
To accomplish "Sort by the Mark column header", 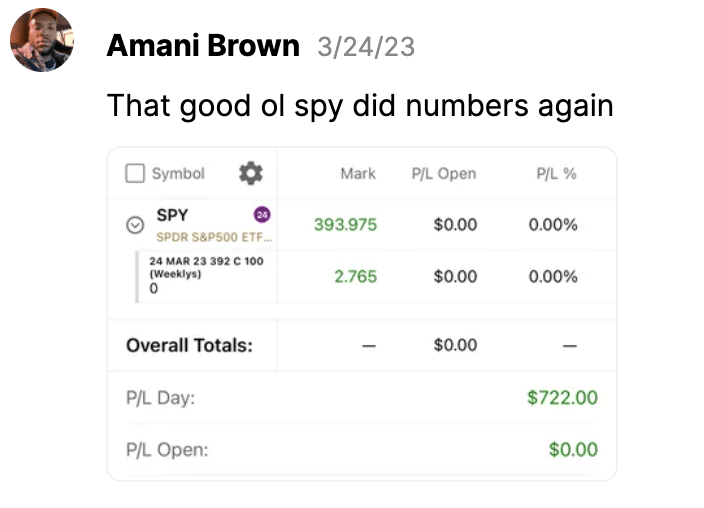I will 358,173.
